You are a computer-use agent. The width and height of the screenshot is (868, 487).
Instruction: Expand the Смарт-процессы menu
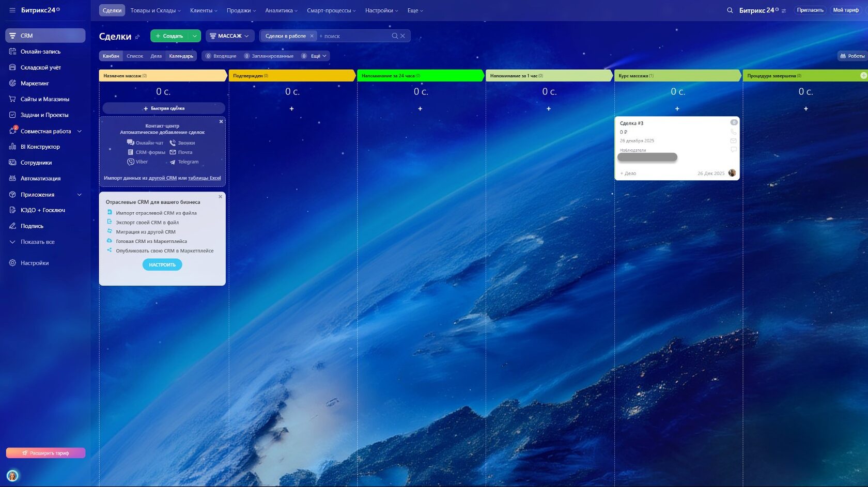pyautogui.click(x=331, y=10)
